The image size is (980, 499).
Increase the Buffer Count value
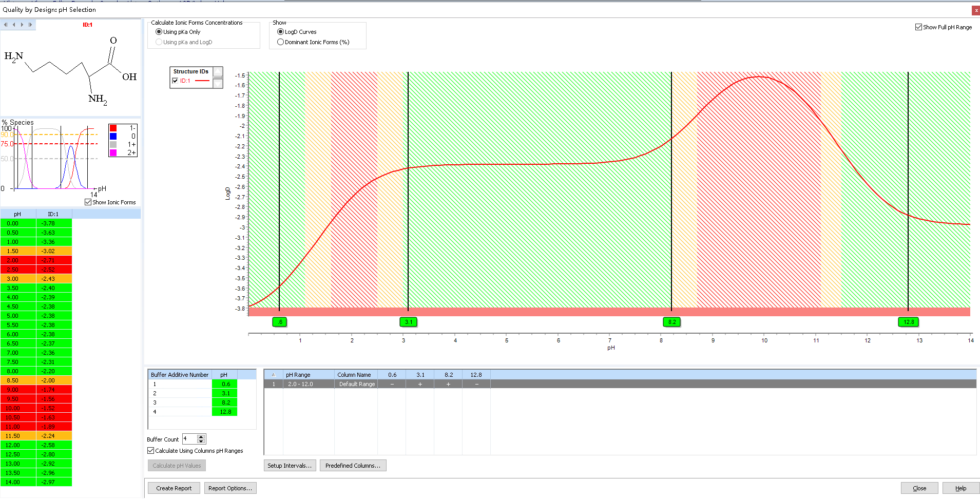[x=201, y=437]
